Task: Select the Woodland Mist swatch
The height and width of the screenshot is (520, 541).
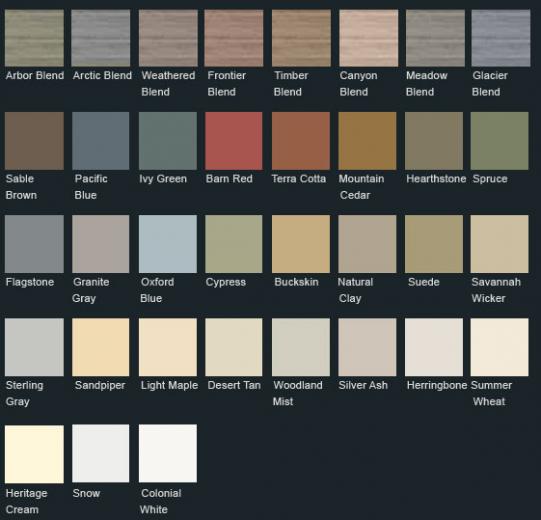Action: click(x=301, y=347)
